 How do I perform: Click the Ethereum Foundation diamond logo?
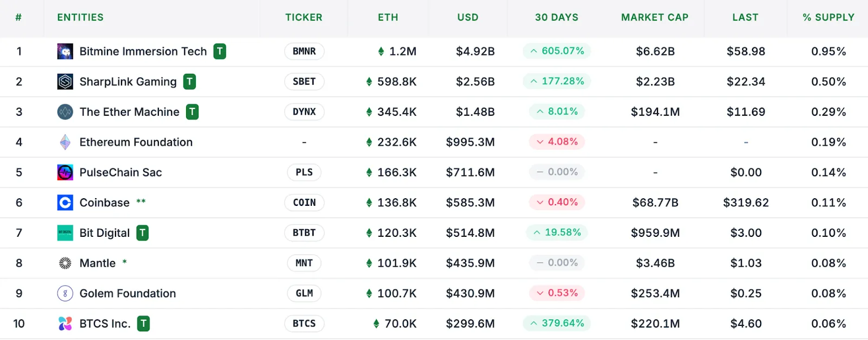click(65, 142)
